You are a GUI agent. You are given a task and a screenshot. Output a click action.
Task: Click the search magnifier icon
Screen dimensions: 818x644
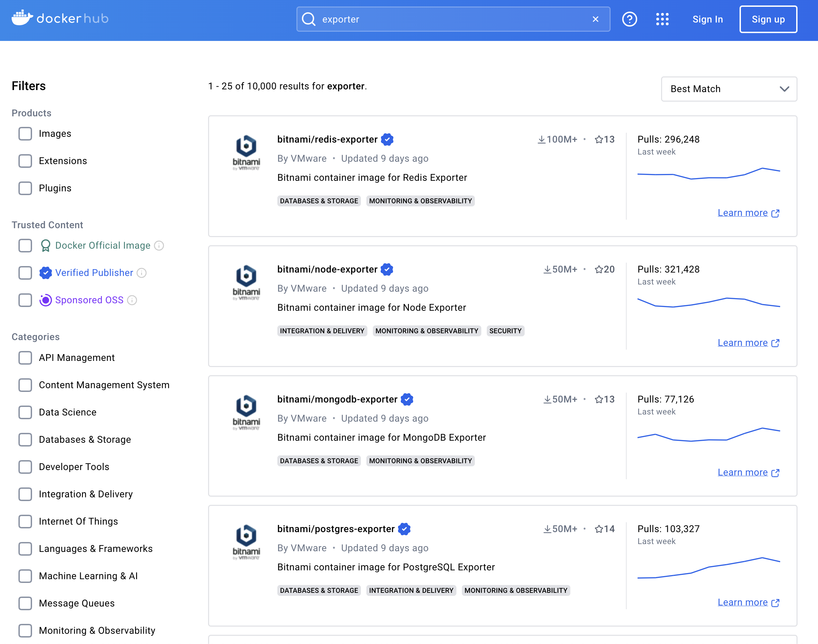[308, 19]
